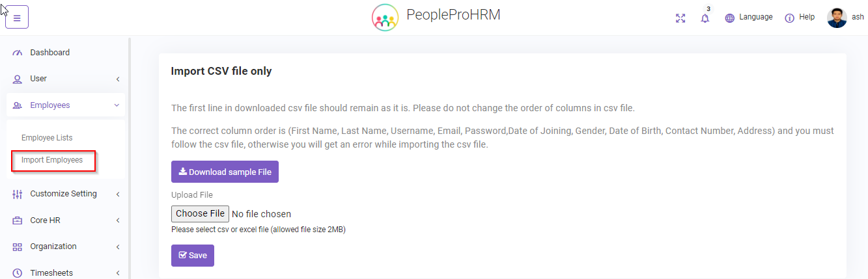The width and height of the screenshot is (868, 279).
Task: Click the Timesheets clock icon
Action: coord(18,273)
